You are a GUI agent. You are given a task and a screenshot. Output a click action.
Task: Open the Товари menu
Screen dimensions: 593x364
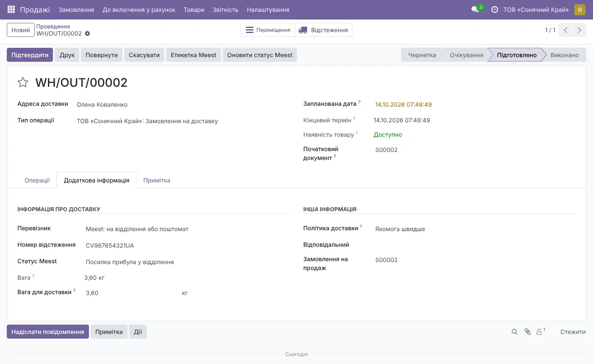pos(194,9)
